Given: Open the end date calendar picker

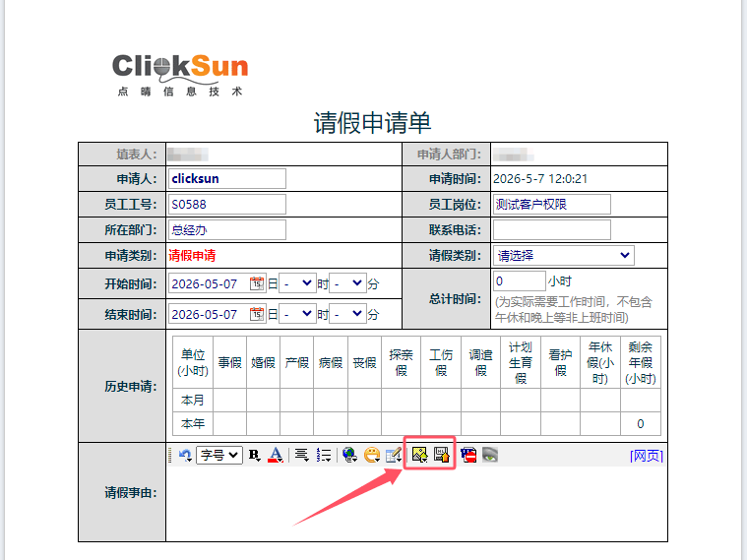Looking at the screenshot, I should pyautogui.click(x=257, y=315).
